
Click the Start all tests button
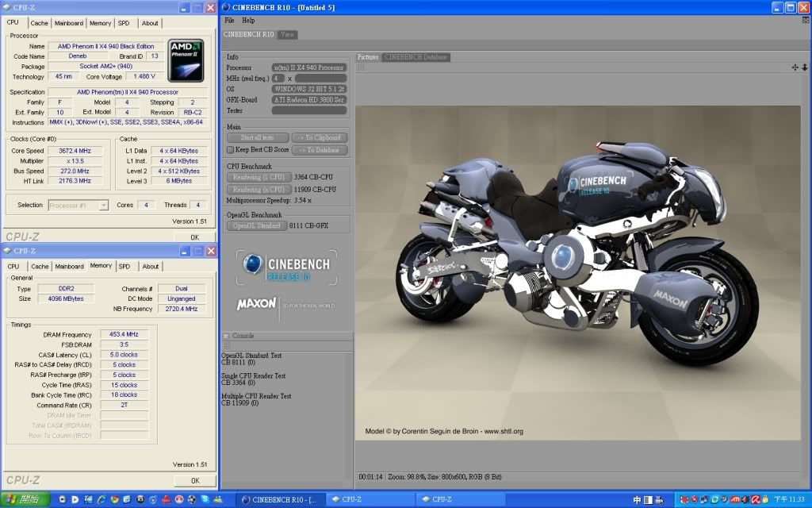pos(258,137)
